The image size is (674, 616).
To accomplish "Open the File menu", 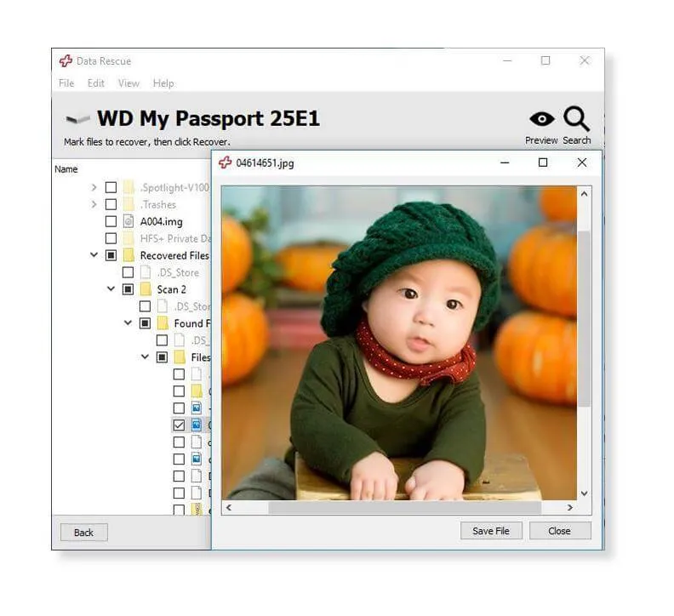I will [x=66, y=83].
